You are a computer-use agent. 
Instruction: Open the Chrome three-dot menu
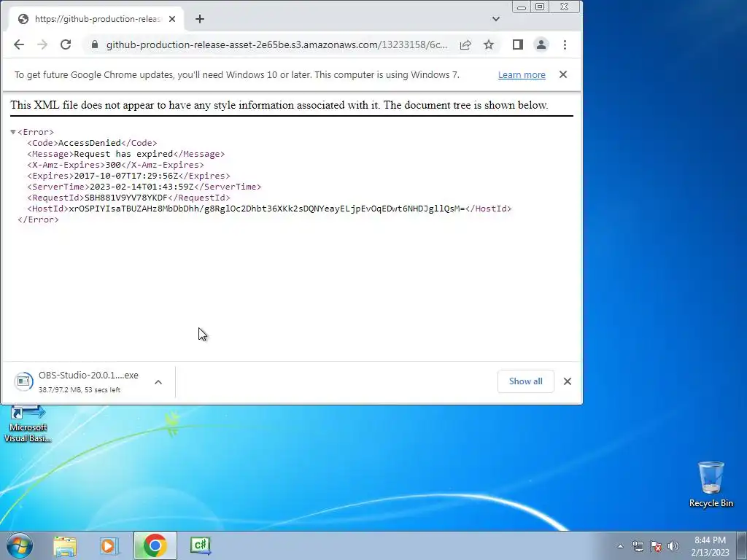pyautogui.click(x=565, y=44)
